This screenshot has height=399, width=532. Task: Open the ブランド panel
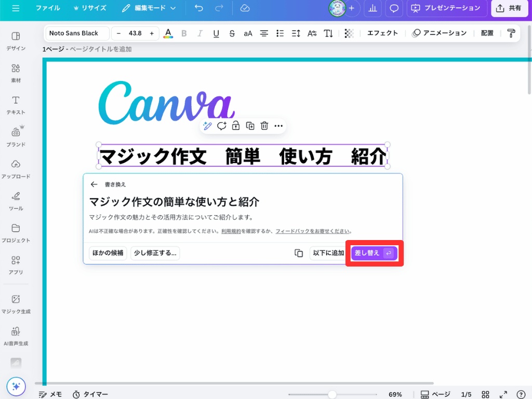pyautogui.click(x=16, y=137)
